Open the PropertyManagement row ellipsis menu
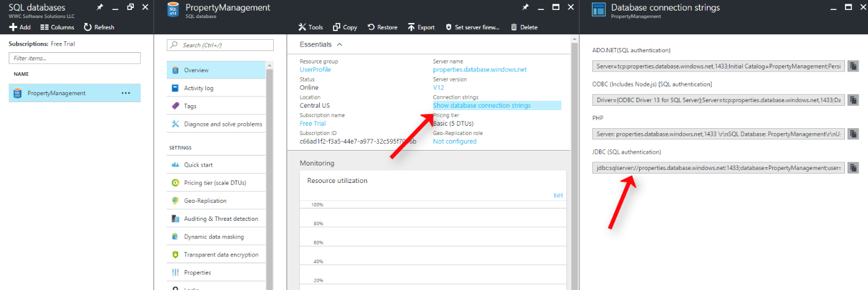868x290 pixels. click(x=126, y=93)
